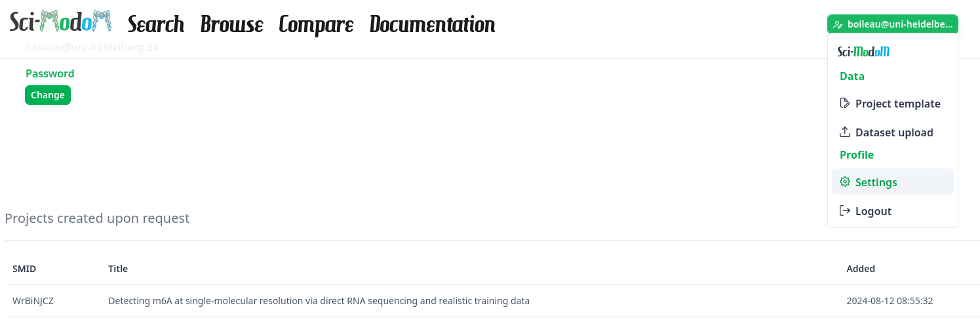The image size is (980, 333).
Task: Click the Logout exit-arrow icon
Action: click(845, 211)
